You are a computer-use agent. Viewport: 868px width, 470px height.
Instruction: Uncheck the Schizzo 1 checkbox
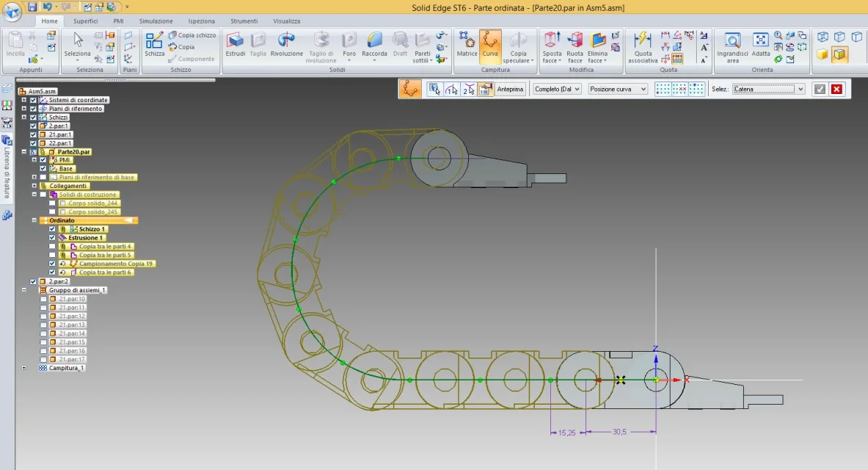click(52, 229)
